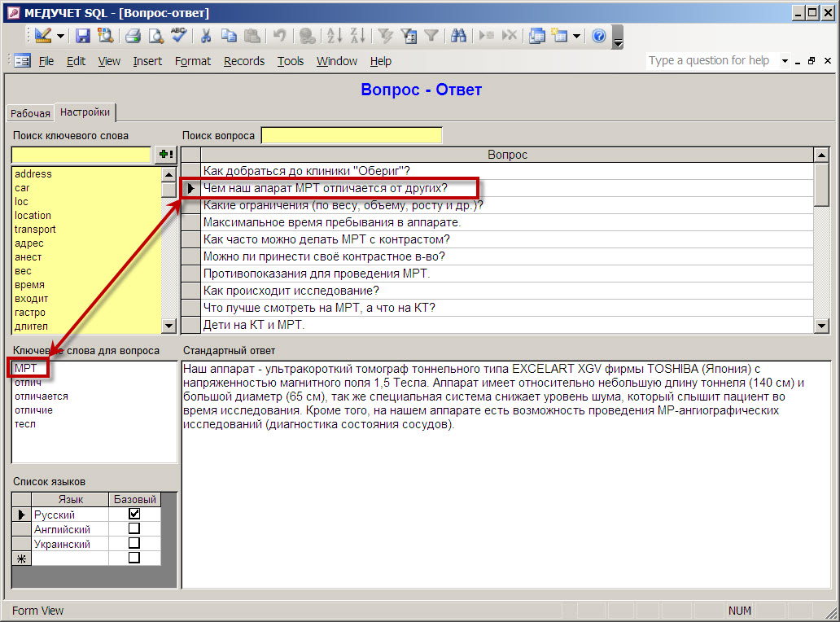This screenshot has width=840, height=622.
Task: Check the Базовый box for Английский
Action: point(134,529)
